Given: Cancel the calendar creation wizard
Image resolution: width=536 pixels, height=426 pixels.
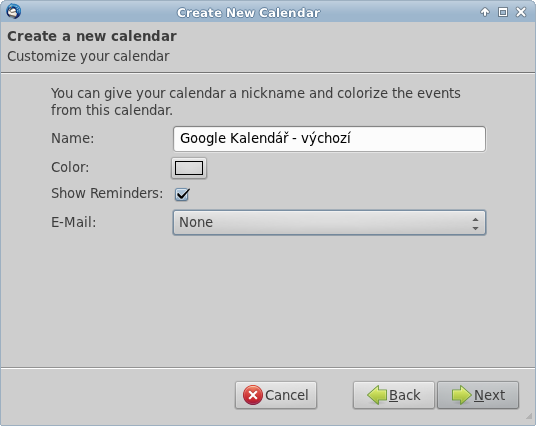Looking at the screenshot, I should coord(276,395).
